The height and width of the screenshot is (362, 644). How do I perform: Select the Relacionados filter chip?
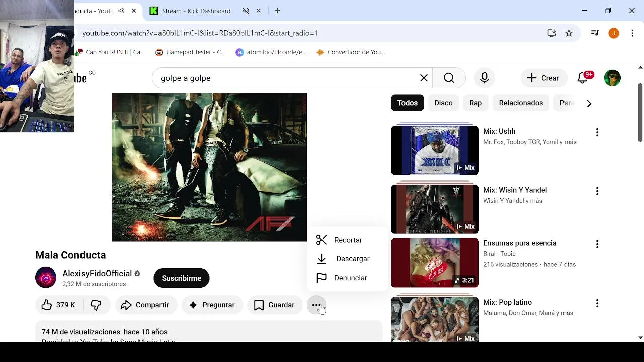521,103
